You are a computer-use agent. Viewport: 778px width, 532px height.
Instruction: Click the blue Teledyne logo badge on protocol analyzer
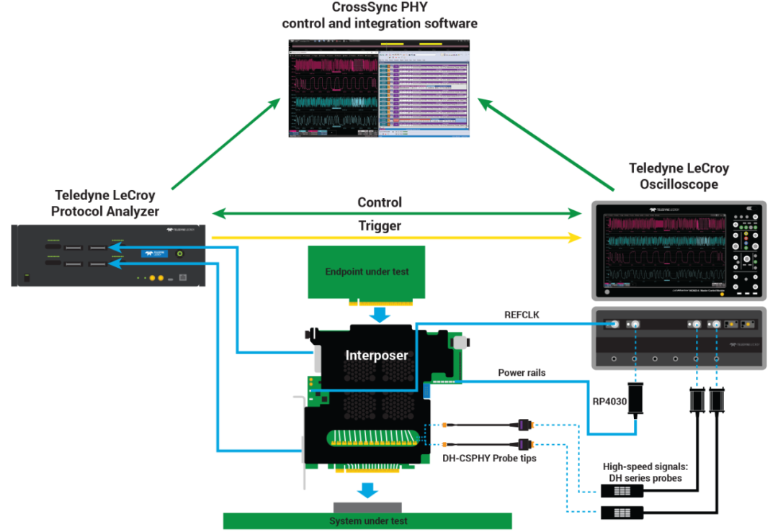pos(153,253)
